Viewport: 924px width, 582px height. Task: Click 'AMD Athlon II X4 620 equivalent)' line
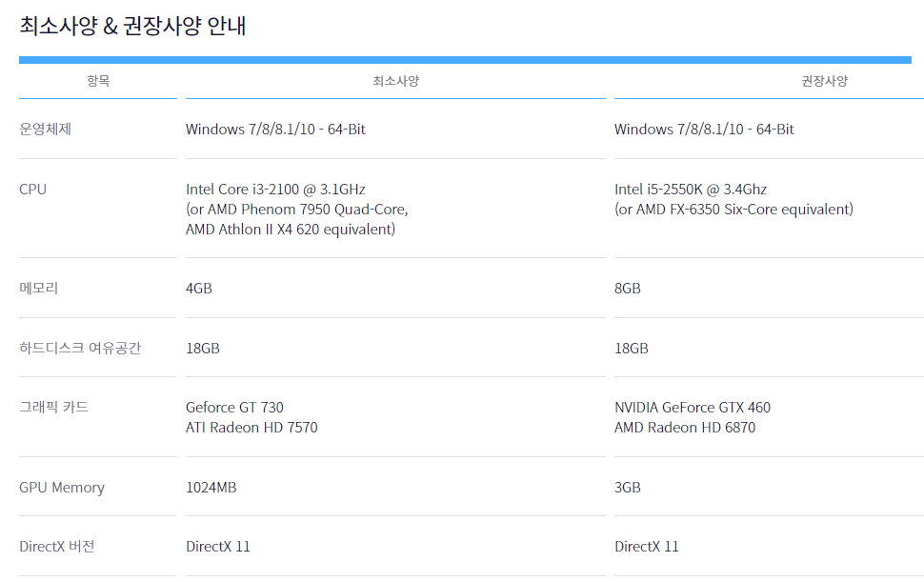[x=290, y=230]
